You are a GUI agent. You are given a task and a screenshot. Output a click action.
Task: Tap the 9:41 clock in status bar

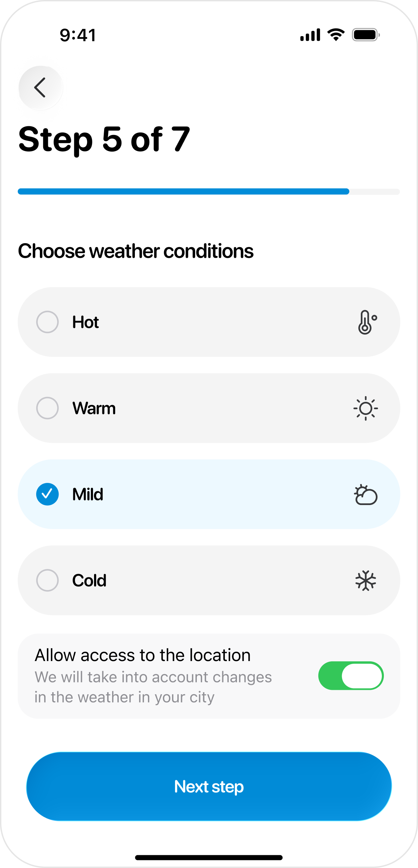(x=78, y=35)
